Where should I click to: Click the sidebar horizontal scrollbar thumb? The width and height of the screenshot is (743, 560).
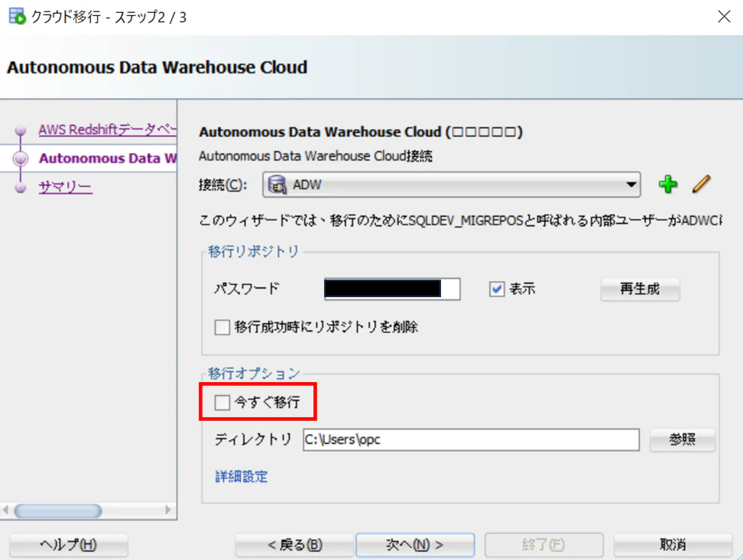(58, 511)
